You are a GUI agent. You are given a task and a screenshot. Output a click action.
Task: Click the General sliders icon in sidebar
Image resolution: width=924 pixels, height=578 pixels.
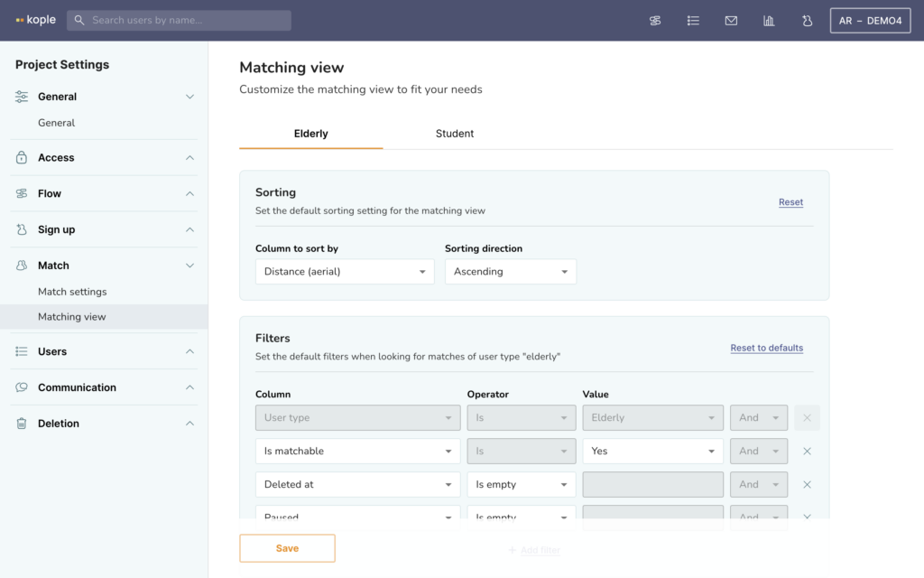tap(22, 97)
